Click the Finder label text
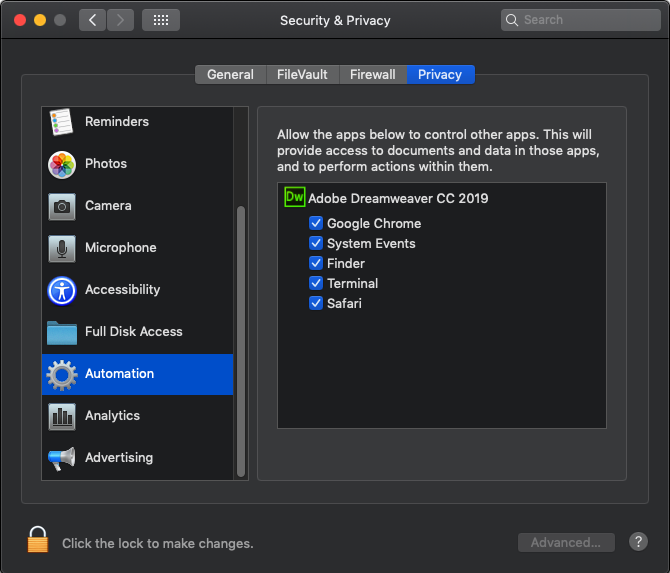 (346, 264)
